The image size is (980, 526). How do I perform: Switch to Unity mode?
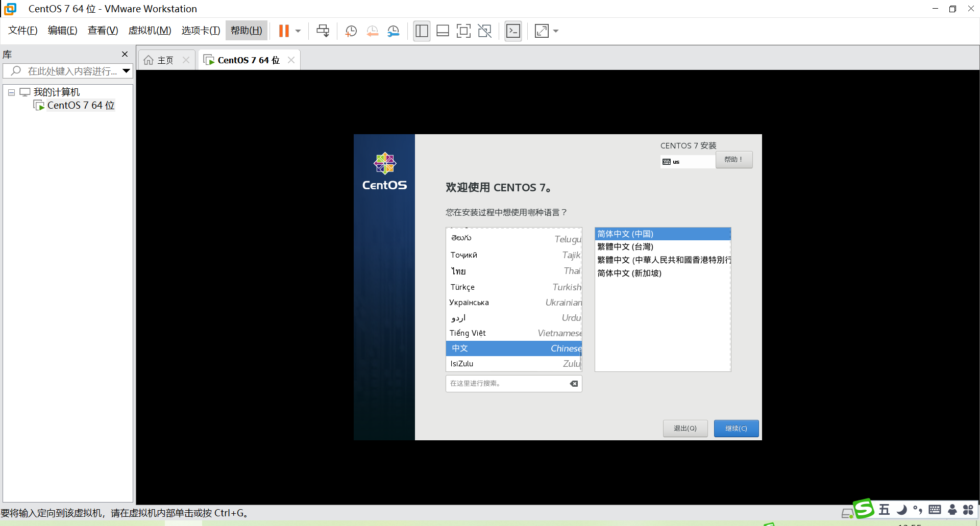click(484, 31)
